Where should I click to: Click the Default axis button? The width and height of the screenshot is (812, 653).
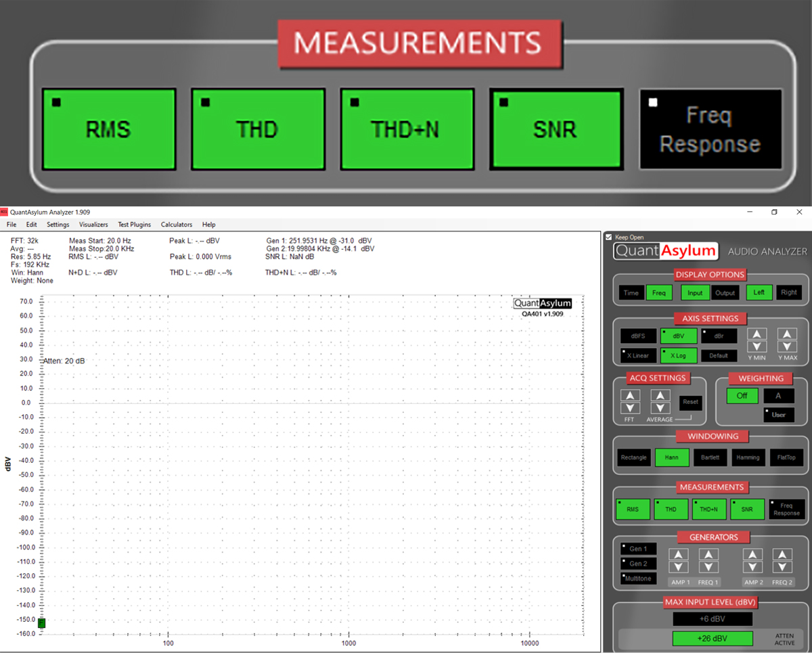719,355
